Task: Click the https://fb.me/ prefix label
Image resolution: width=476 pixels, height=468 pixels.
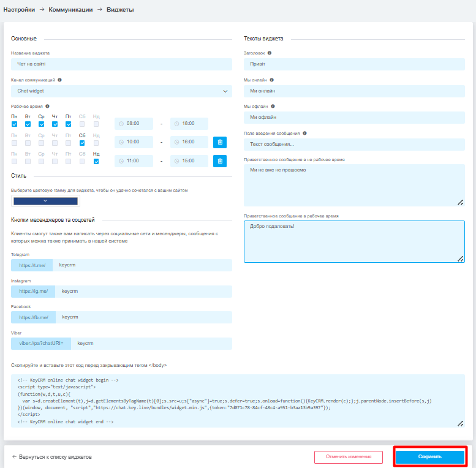Action: click(x=34, y=317)
